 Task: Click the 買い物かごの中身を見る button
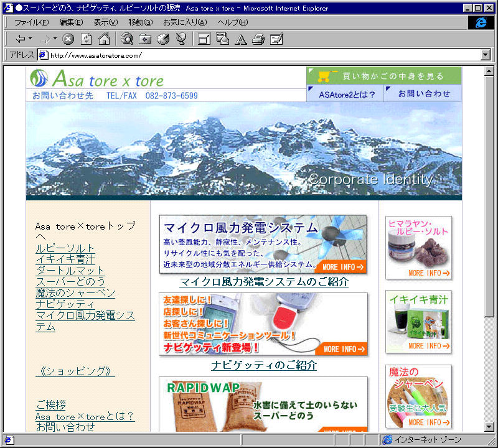pos(384,75)
